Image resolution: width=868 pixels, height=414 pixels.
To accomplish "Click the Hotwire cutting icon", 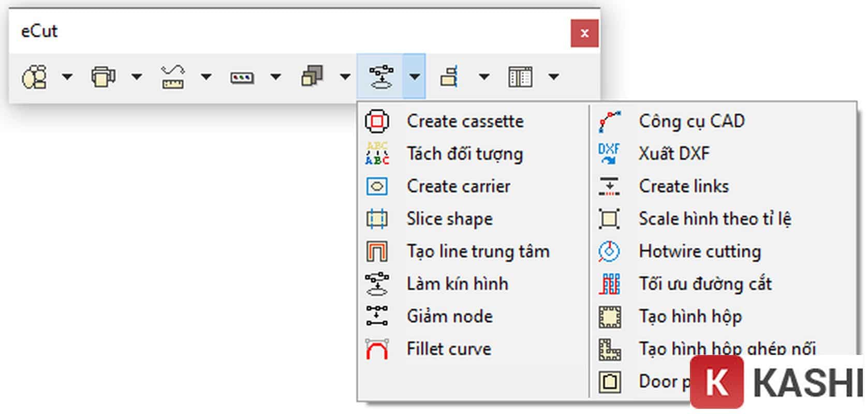I will (609, 252).
